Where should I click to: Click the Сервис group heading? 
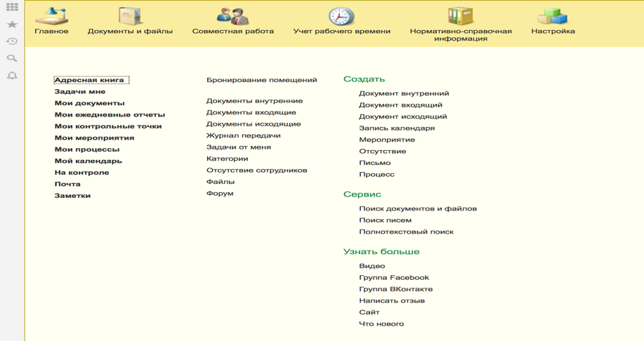(362, 194)
